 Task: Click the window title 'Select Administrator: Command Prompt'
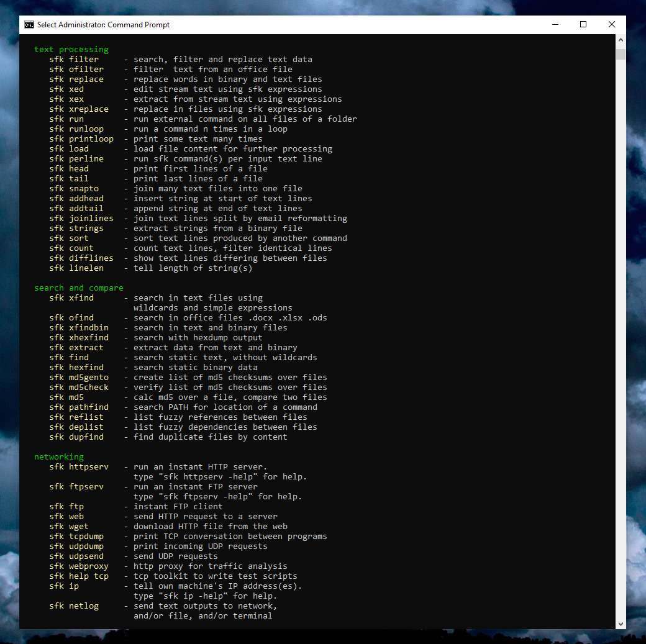(103, 25)
